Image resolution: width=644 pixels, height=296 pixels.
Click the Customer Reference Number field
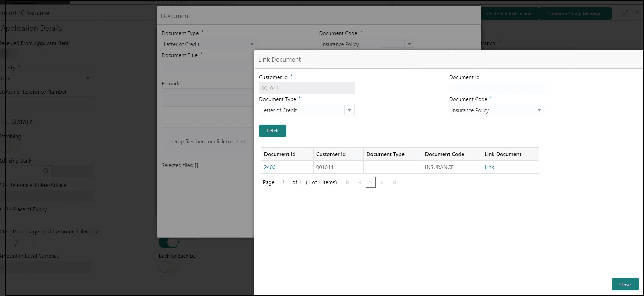click(x=47, y=102)
